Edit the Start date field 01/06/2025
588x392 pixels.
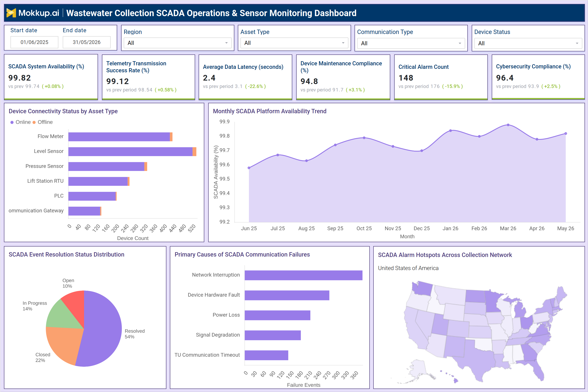pyautogui.click(x=34, y=42)
